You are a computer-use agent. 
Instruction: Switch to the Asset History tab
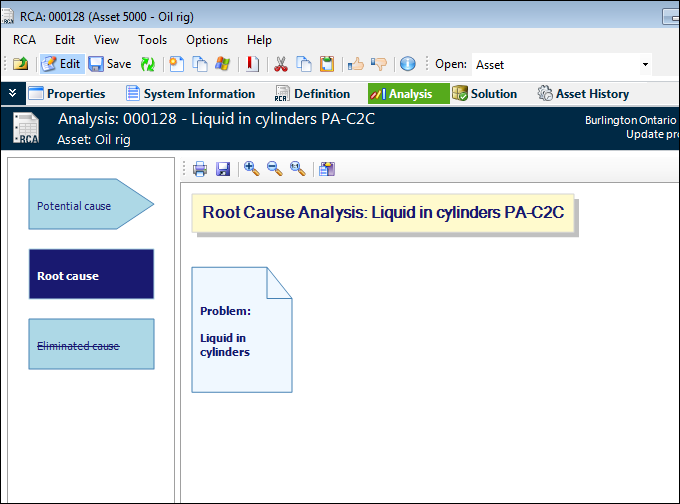coord(583,94)
